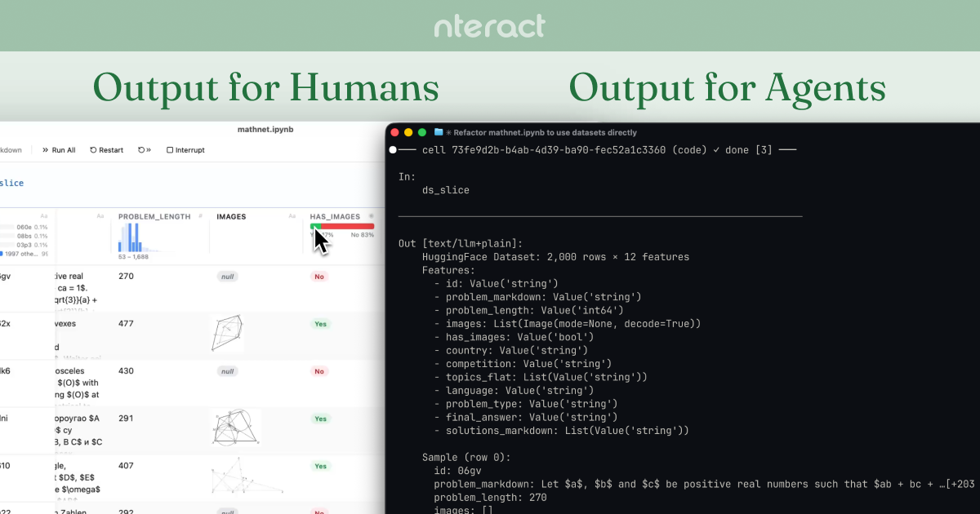Click the restart-and-run-all icon

[145, 150]
